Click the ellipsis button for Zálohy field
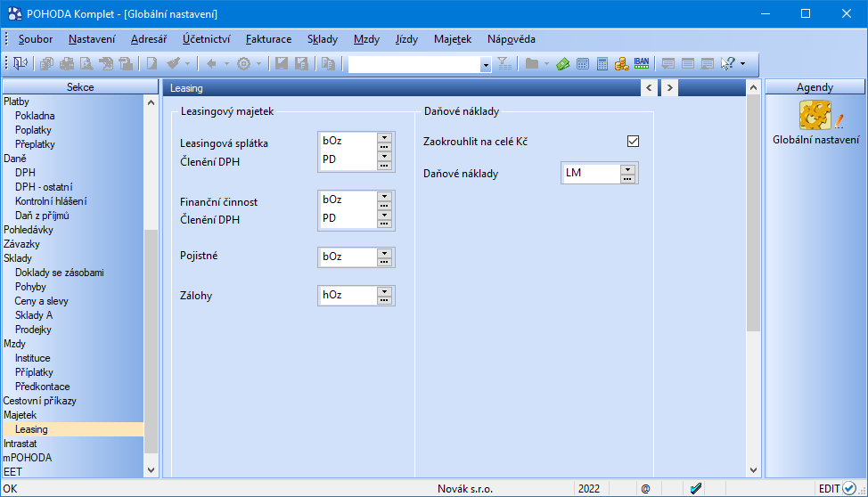This screenshot has height=497, width=868. coord(384,300)
